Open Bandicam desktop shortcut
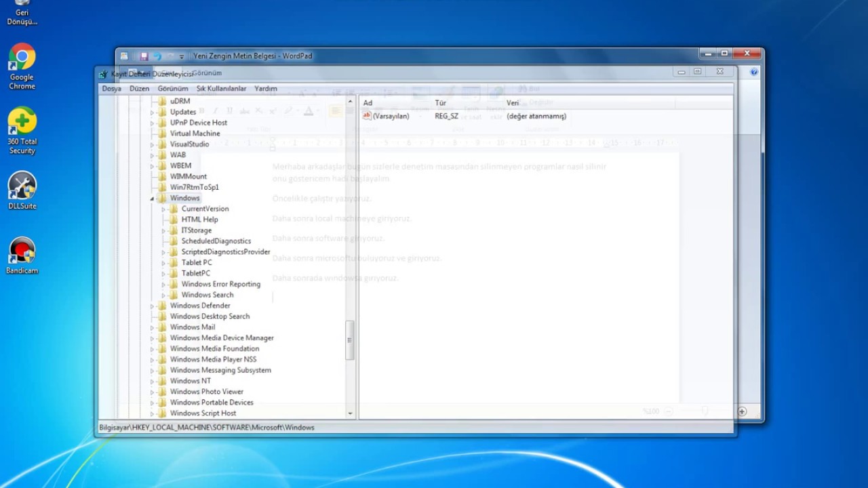This screenshot has height=488, width=868. click(22, 256)
